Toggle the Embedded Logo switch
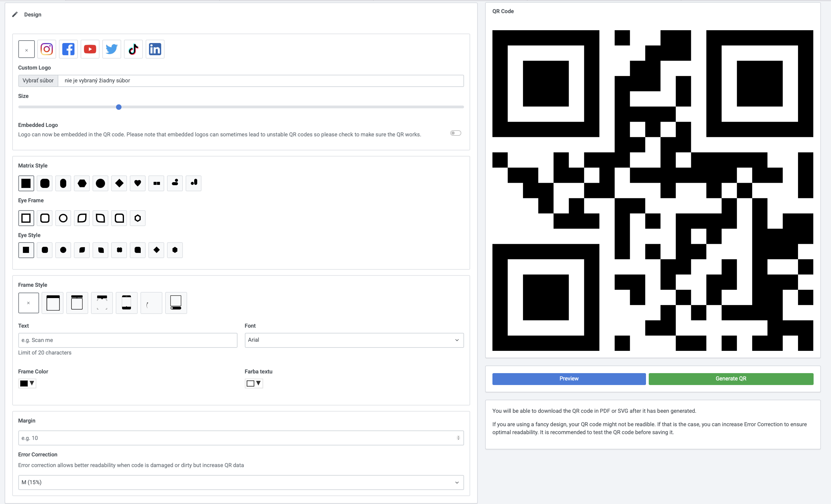The width and height of the screenshot is (831, 504). 455,133
